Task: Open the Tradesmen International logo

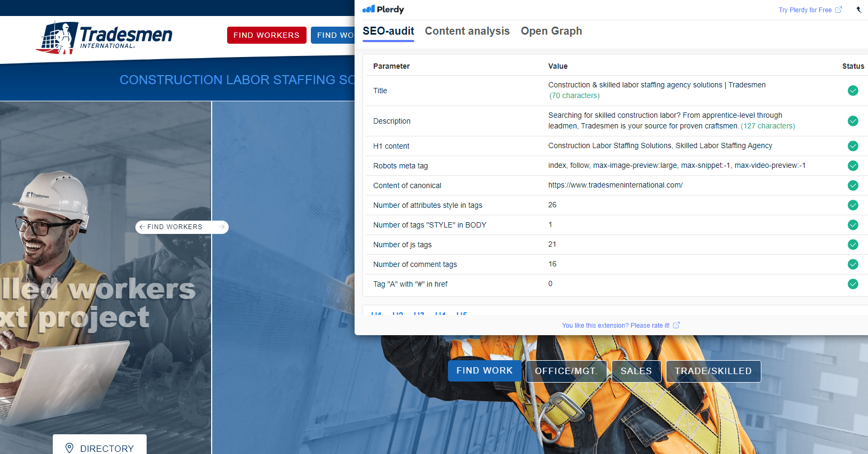Action: (105, 37)
